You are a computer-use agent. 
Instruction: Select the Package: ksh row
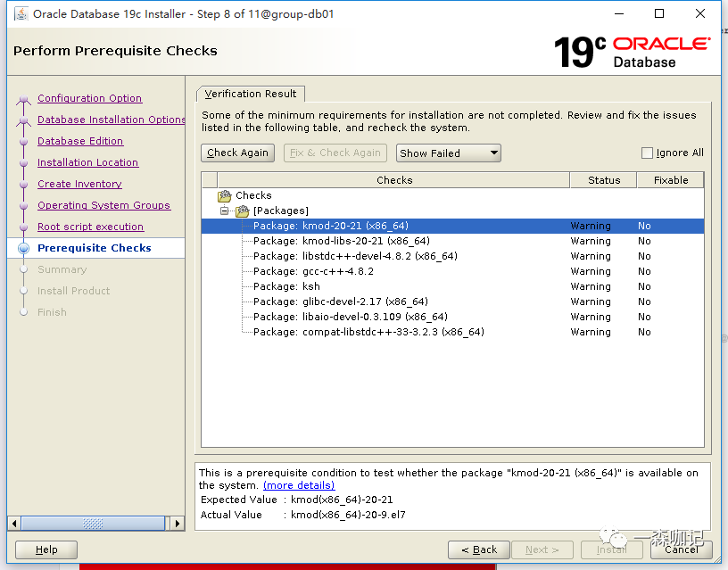[286, 286]
